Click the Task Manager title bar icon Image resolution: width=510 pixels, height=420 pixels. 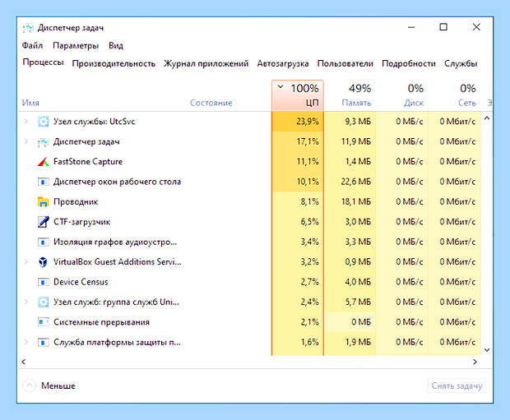(x=28, y=28)
